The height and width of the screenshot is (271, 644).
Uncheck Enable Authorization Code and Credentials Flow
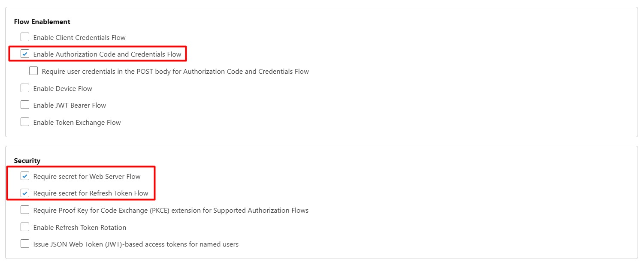click(25, 54)
